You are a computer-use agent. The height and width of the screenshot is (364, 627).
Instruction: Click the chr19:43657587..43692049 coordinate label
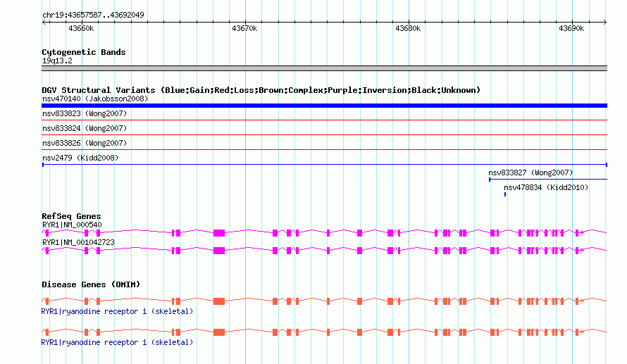93,15
